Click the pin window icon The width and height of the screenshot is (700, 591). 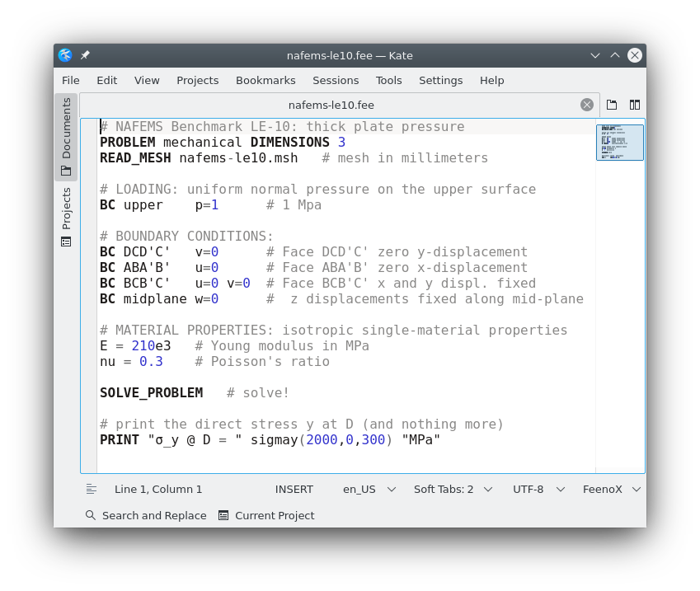coord(85,55)
